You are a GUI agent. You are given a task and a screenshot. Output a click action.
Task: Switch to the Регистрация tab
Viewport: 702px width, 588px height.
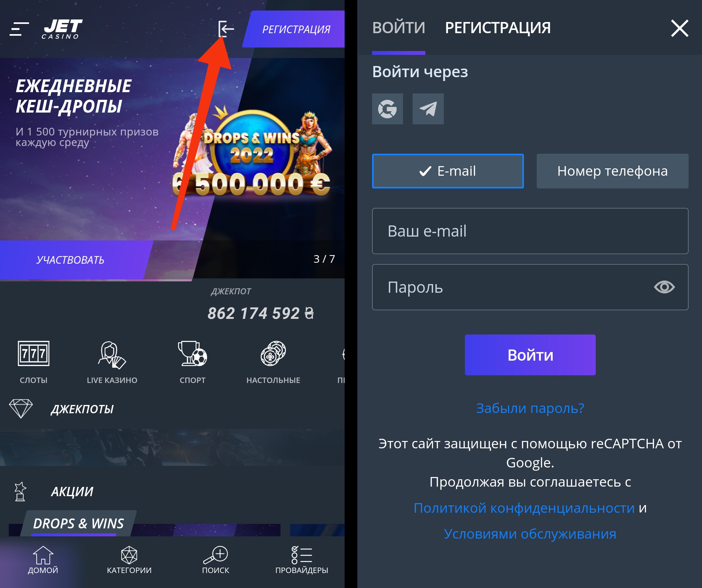coord(498,28)
